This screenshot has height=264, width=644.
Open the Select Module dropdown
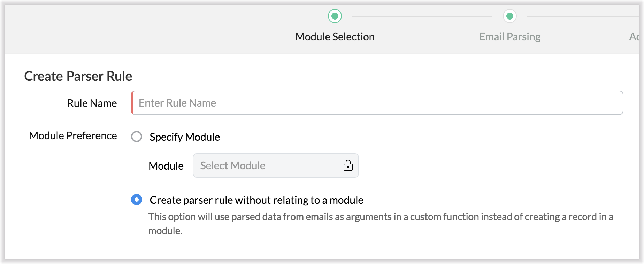[x=275, y=165]
